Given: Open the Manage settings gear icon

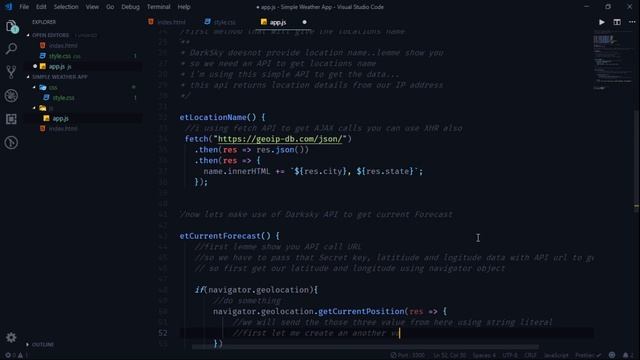Looking at the screenshot, I should pos(11,337).
